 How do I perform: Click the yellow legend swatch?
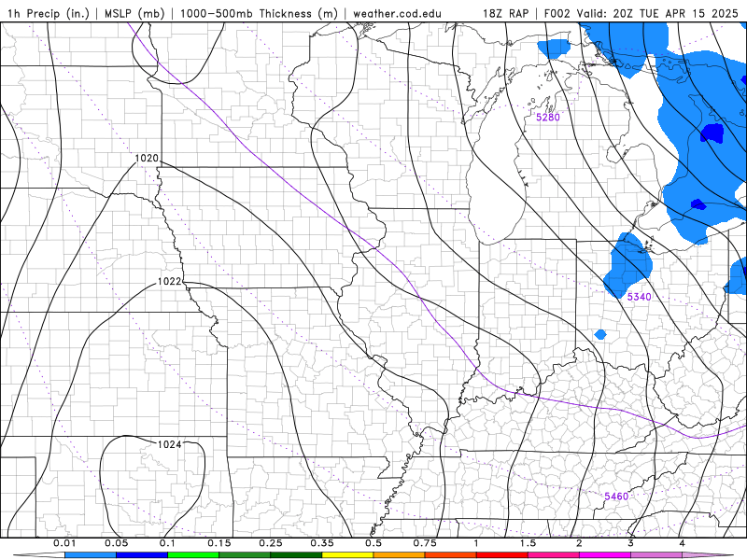click(347, 555)
